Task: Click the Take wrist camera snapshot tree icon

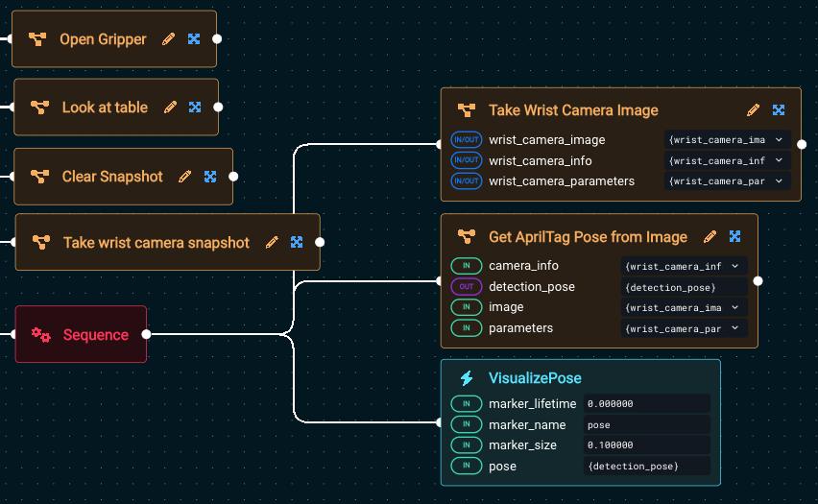Action: click(x=41, y=242)
